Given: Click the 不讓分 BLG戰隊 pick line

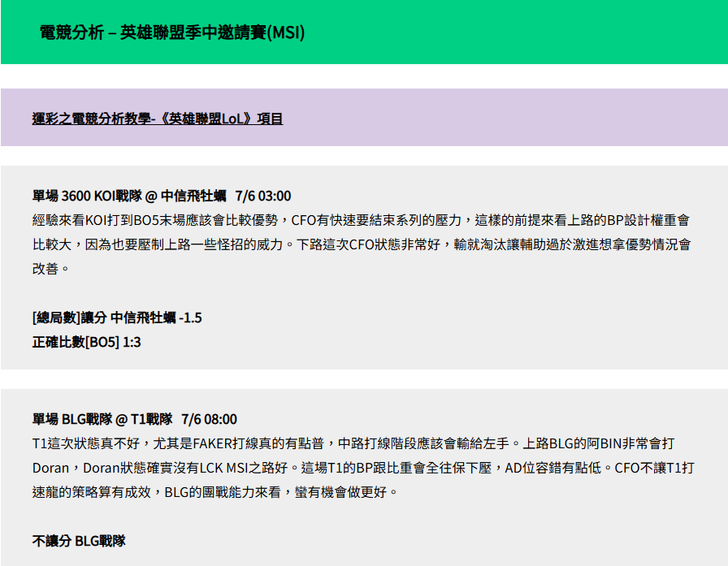Looking at the screenshot, I should tap(79, 541).
